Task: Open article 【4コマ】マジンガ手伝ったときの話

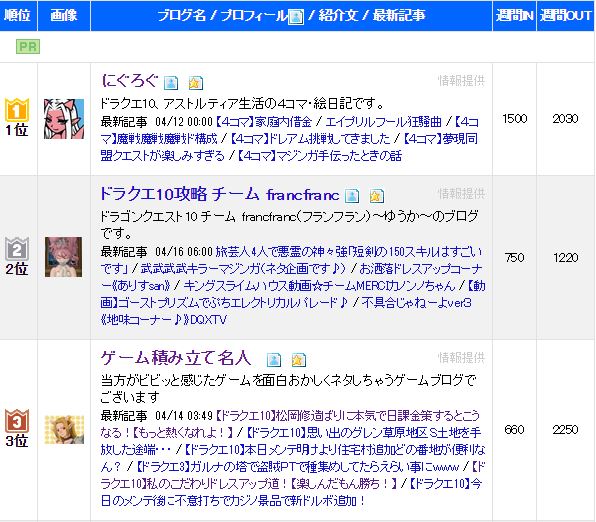Action: pyautogui.click(x=319, y=155)
